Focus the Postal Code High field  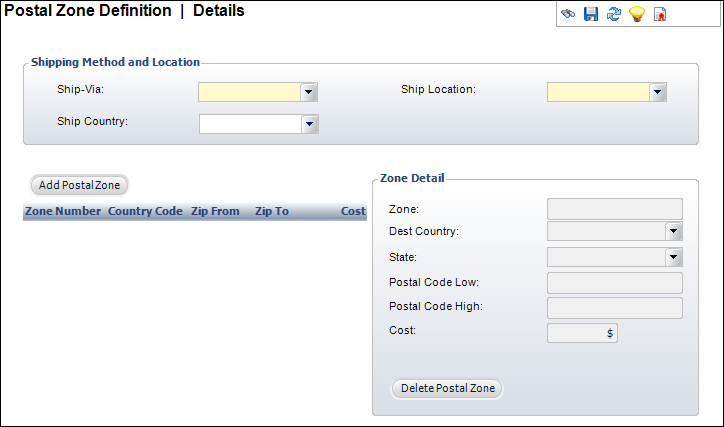(614, 307)
